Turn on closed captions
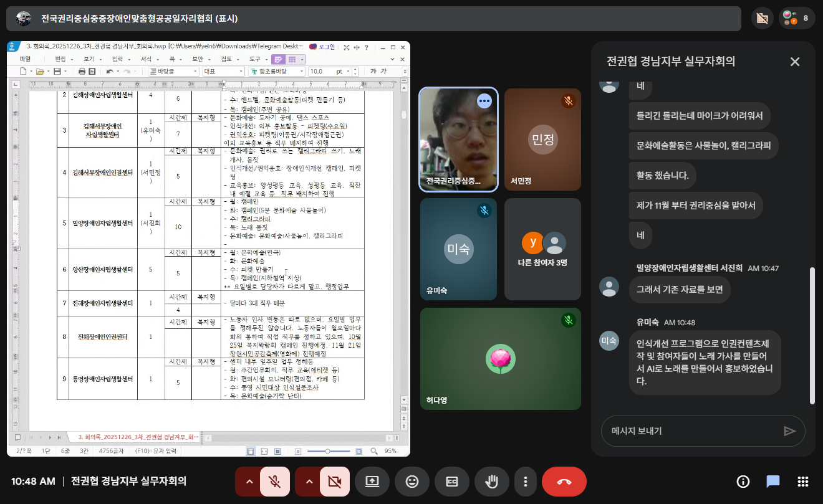Viewport: 823px width, 504px height. pos(451,482)
